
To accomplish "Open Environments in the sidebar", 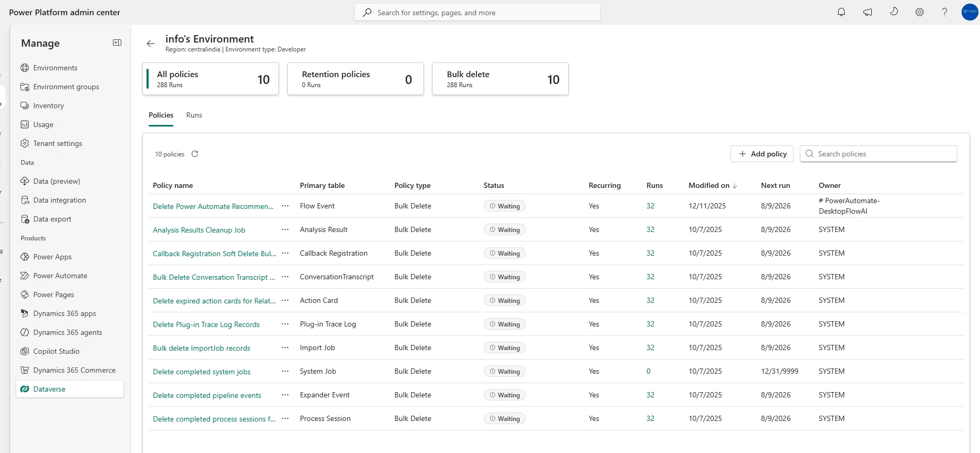I will coord(70,68).
